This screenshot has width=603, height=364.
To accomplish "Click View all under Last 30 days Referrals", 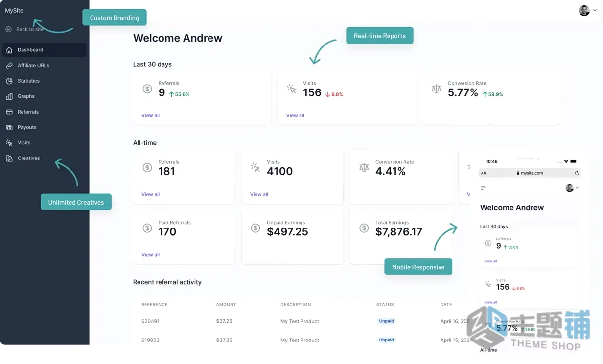I will [x=150, y=116].
